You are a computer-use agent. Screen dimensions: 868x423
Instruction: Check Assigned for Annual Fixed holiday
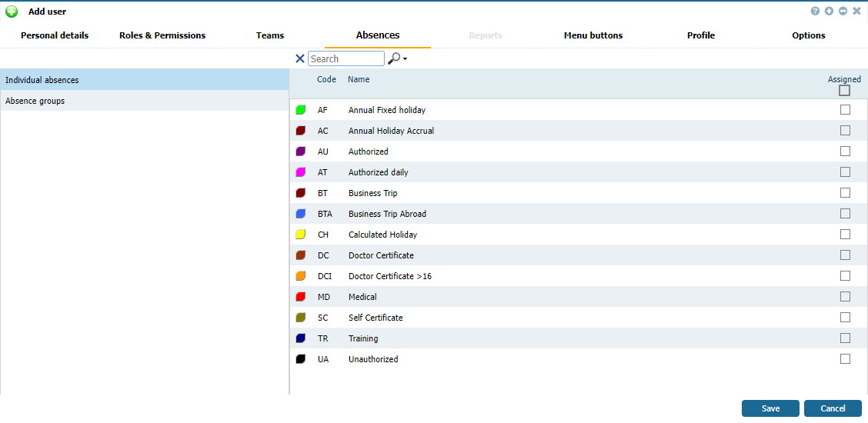click(x=845, y=110)
